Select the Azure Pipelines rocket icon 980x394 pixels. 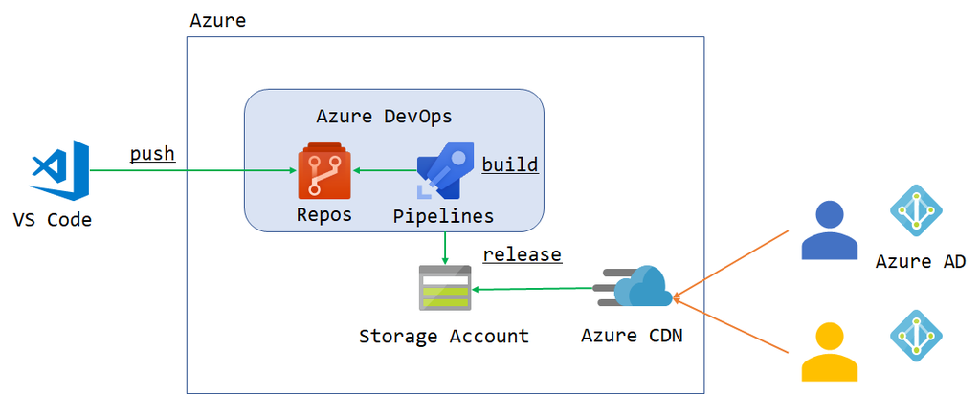pos(447,170)
